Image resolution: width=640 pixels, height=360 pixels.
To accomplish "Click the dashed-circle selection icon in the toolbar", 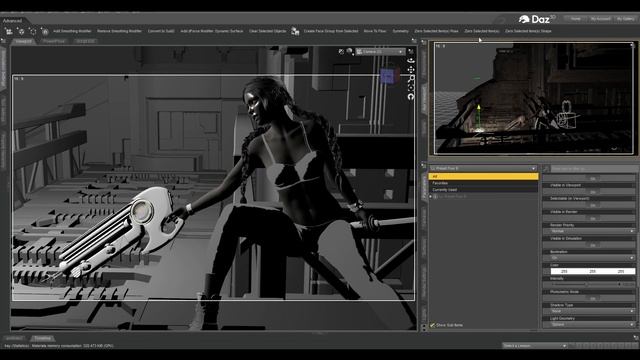I will coord(33,31).
